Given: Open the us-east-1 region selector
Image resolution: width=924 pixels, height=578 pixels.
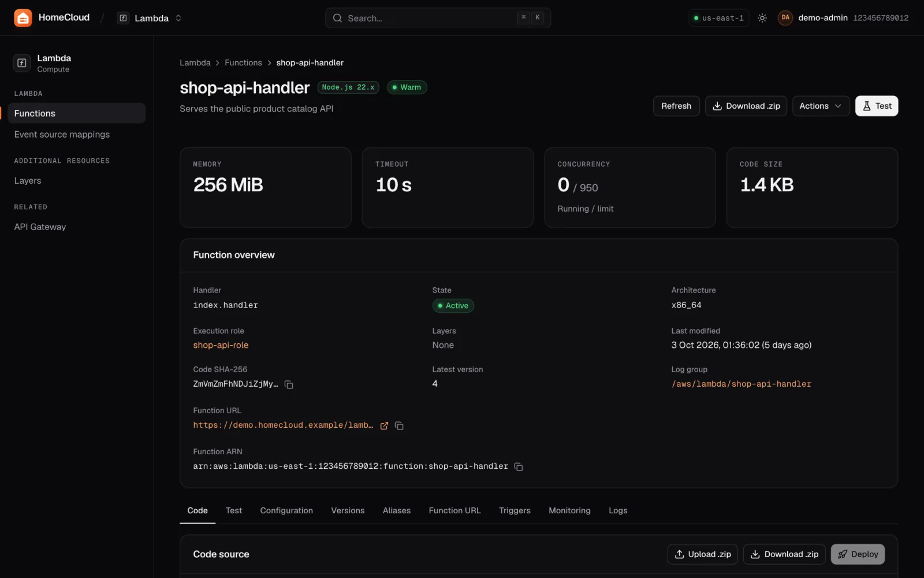Looking at the screenshot, I should (718, 18).
